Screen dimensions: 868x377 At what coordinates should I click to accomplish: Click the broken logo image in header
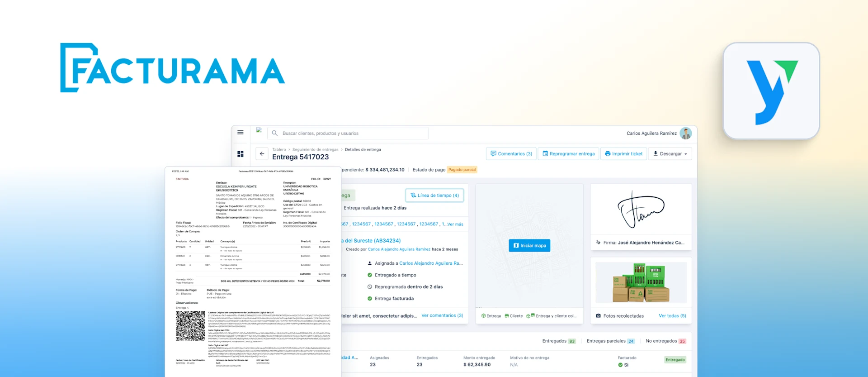(x=259, y=130)
